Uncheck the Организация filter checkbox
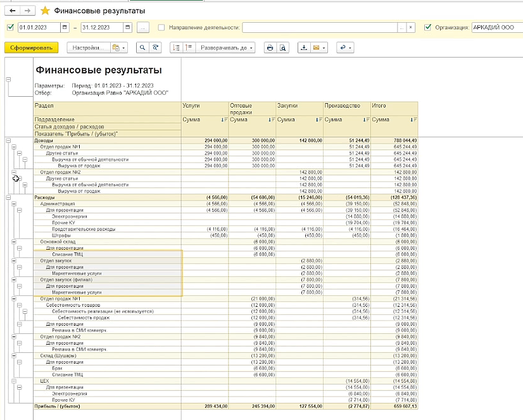The image size is (523, 420). click(427, 27)
